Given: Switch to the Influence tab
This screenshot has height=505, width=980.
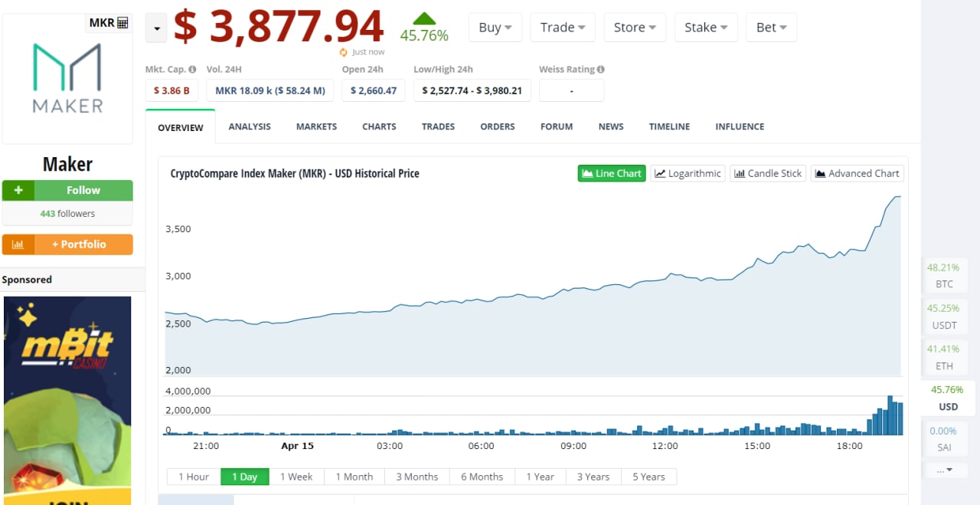Looking at the screenshot, I should tap(740, 126).
